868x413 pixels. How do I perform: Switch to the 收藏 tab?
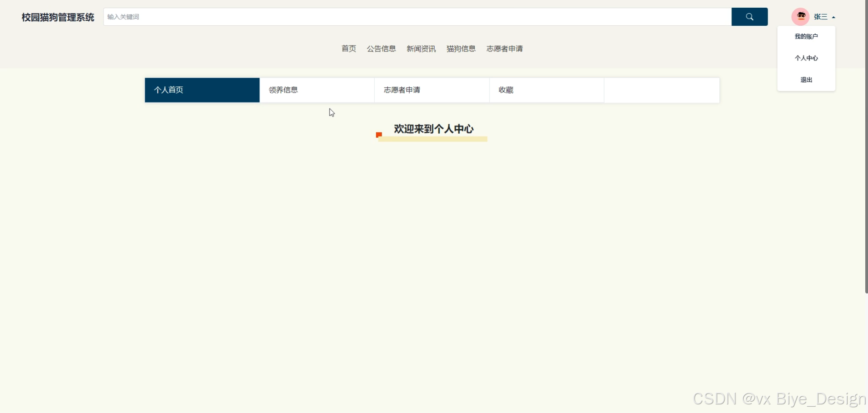(547, 90)
